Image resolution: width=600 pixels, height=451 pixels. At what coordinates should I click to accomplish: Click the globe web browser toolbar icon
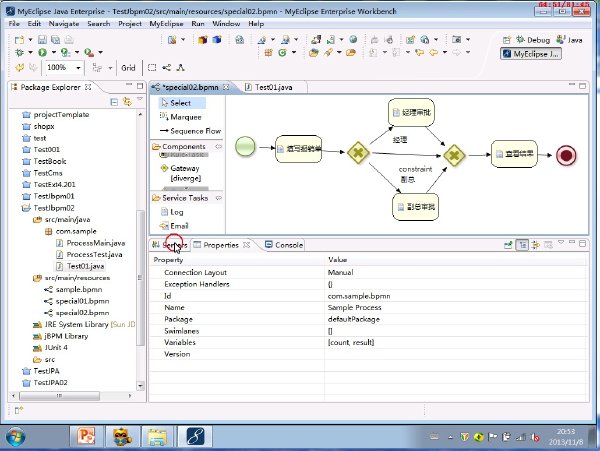pos(354,39)
